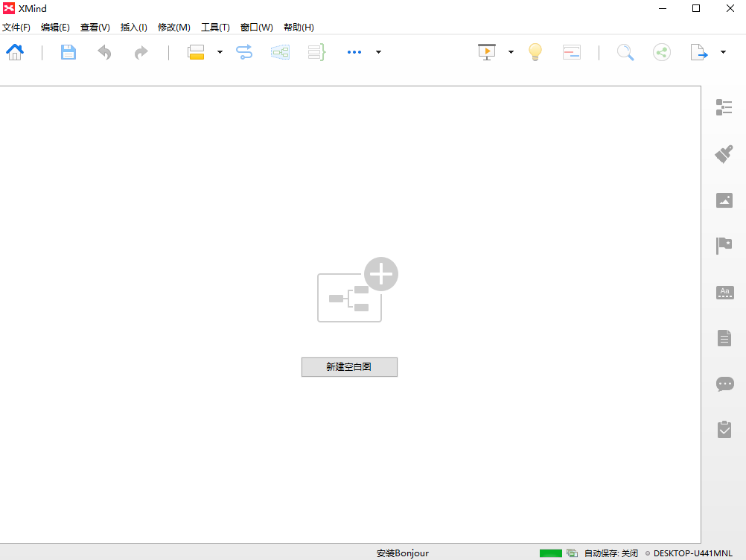This screenshot has width=746, height=560.
Task: Open the 插入(I) menu
Action: (134, 27)
